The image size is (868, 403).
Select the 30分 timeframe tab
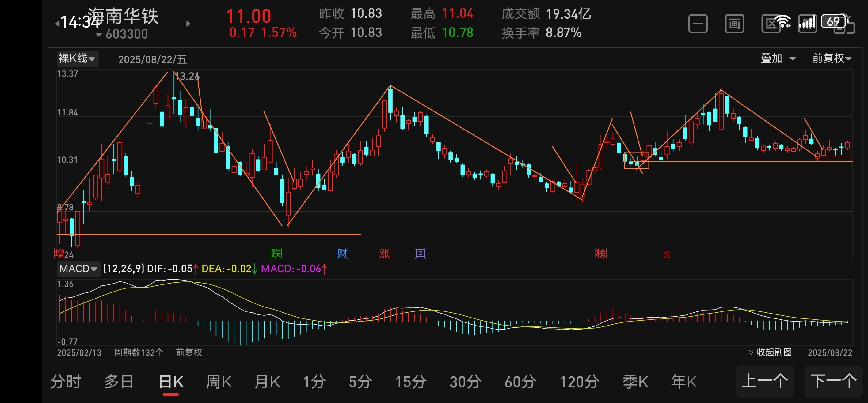tap(465, 382)
